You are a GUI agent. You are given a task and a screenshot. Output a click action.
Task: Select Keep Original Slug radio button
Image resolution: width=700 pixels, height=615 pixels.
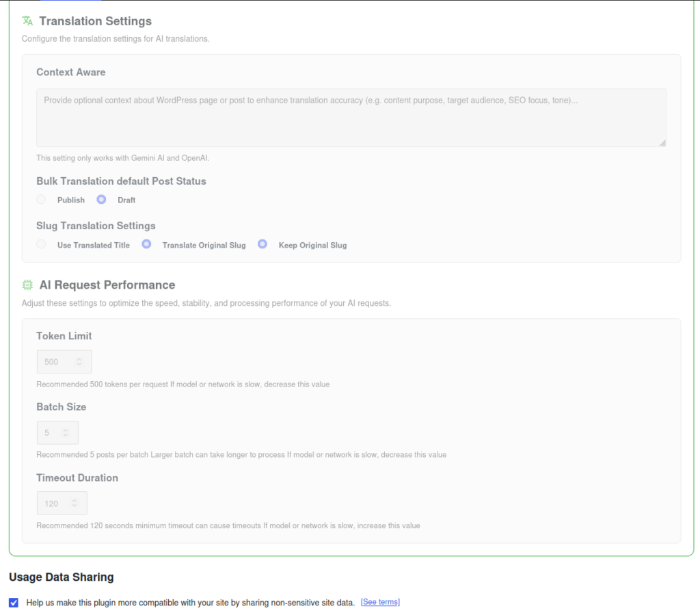[262, 244]
